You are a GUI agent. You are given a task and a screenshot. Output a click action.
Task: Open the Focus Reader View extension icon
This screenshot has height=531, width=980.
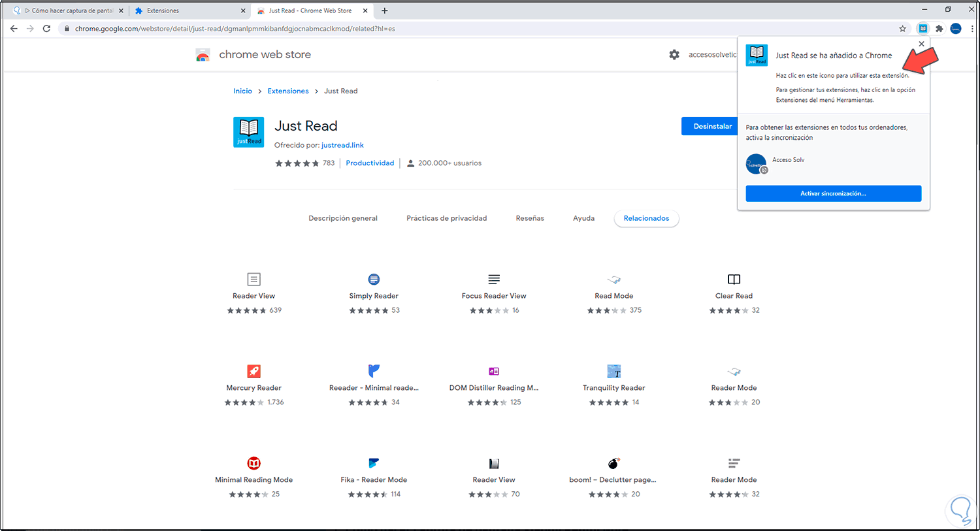tap(494, 279)
